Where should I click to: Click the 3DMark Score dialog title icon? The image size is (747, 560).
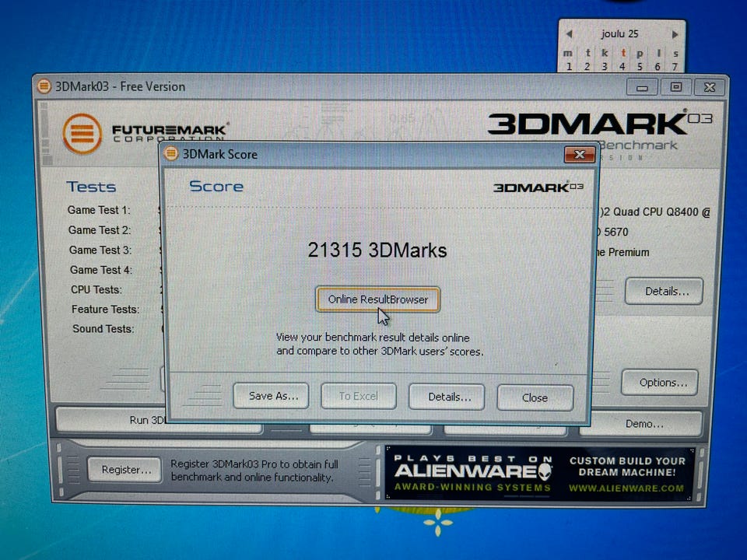tap(170, 154)
